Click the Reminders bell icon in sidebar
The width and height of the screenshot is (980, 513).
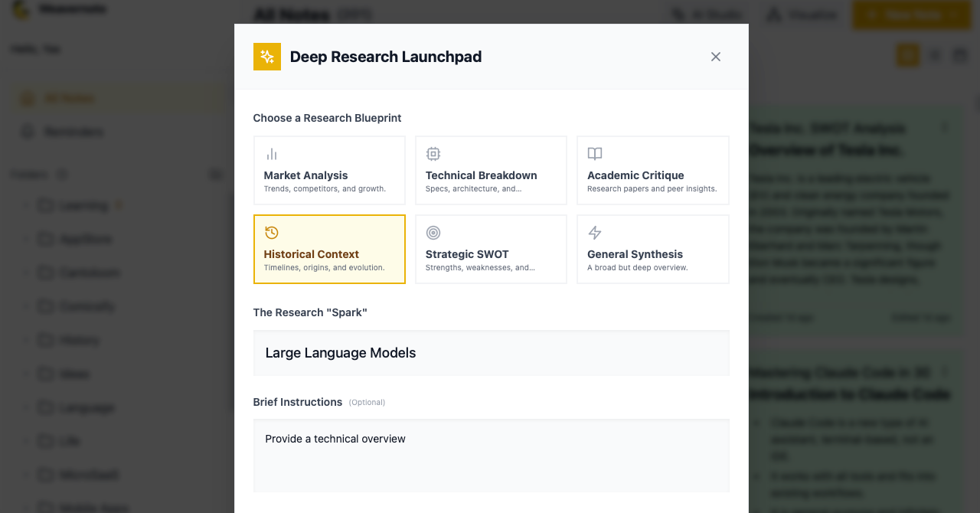(28, 132)
